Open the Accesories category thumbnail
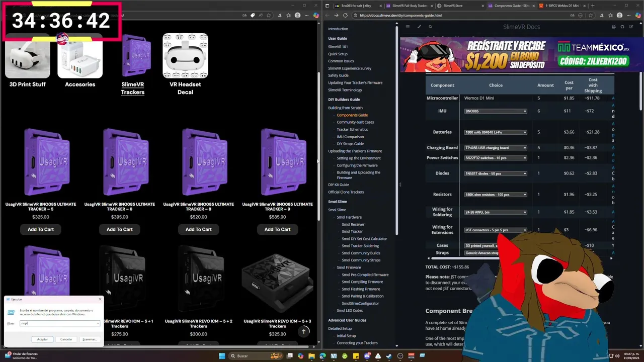The height and width of the screenshot is (362, 644). (x=80, y=56)
